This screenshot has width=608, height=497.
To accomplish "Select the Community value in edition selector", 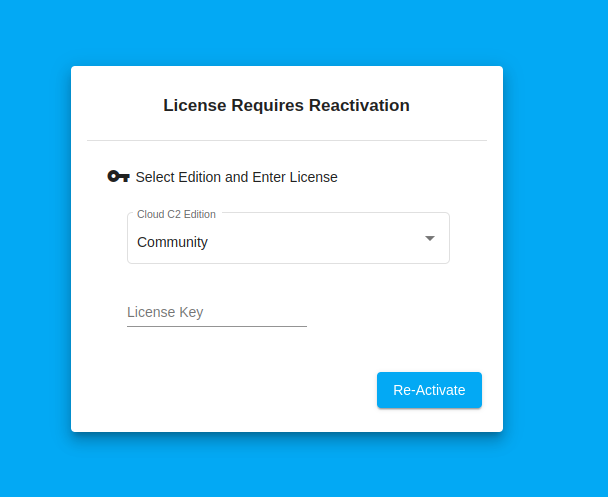I will pos(172,242).
